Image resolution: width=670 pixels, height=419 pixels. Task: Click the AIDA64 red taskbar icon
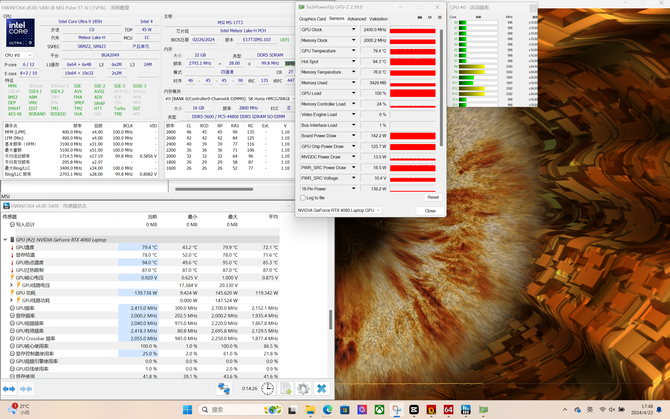pyautogui.click(x=448, y=410)
